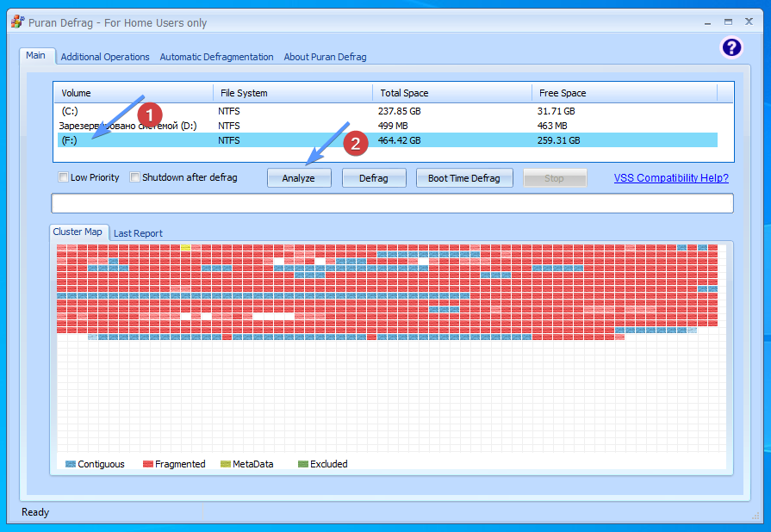Start defragmentation with Defrag button
Viewport: 771px width, 532px height.
374,178
